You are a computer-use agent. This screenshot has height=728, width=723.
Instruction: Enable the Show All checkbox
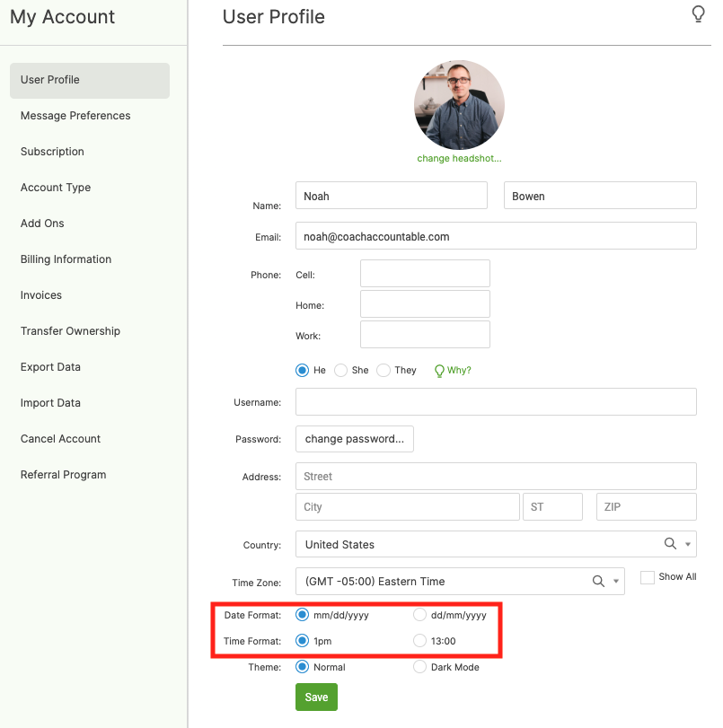coord(647,577)
